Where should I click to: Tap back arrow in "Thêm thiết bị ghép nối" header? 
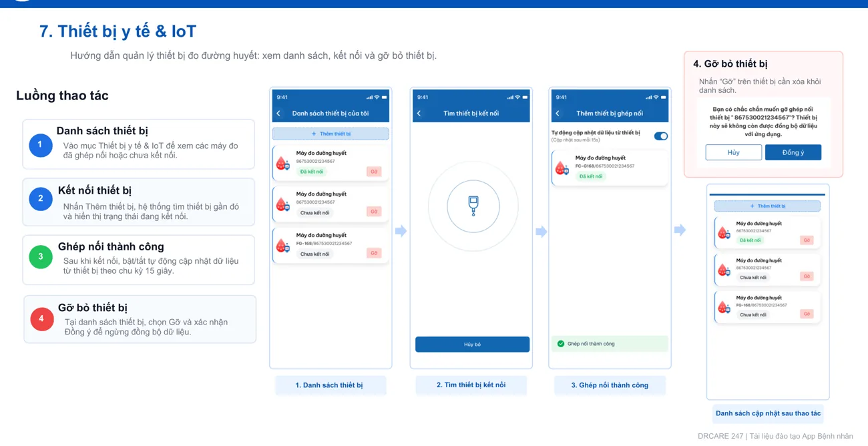[558, 114]
